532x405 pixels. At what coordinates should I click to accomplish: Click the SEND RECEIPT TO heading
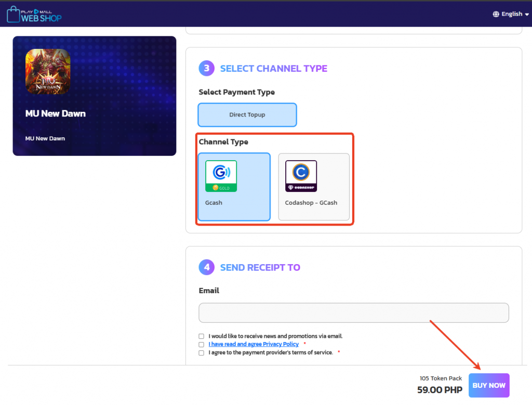click(x=260, y=268)
